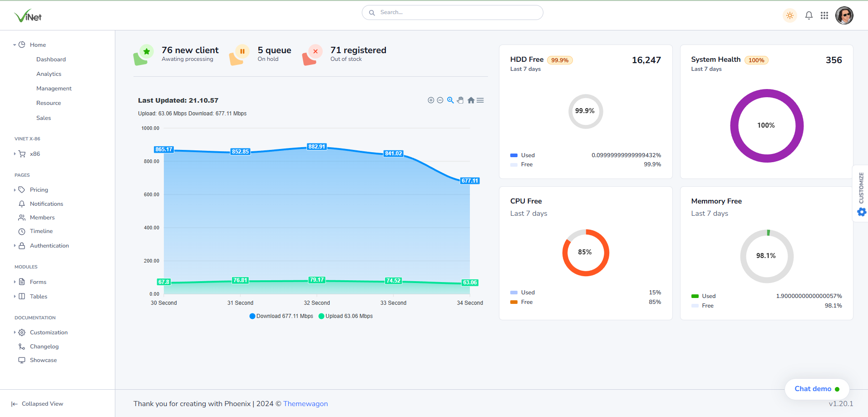Toggle the Download 677.11 Mbps legend series

[281, 316]
